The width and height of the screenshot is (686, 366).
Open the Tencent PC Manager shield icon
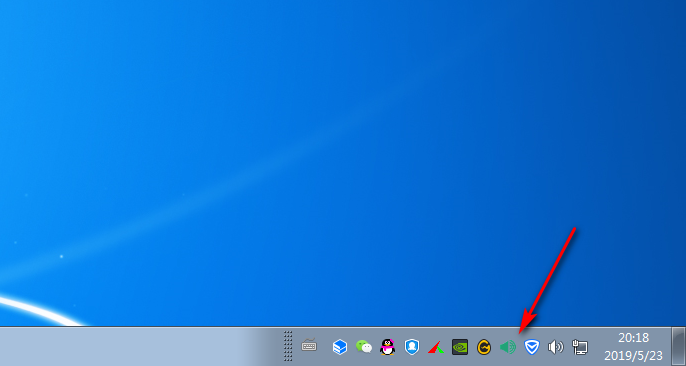pos(532,347)
